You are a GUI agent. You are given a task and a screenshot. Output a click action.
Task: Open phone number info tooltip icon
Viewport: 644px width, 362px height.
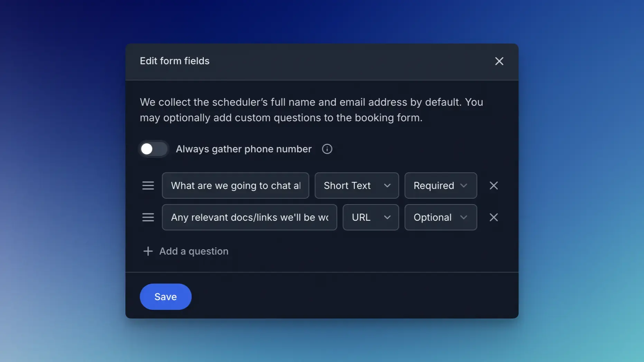tap(327, 149)
